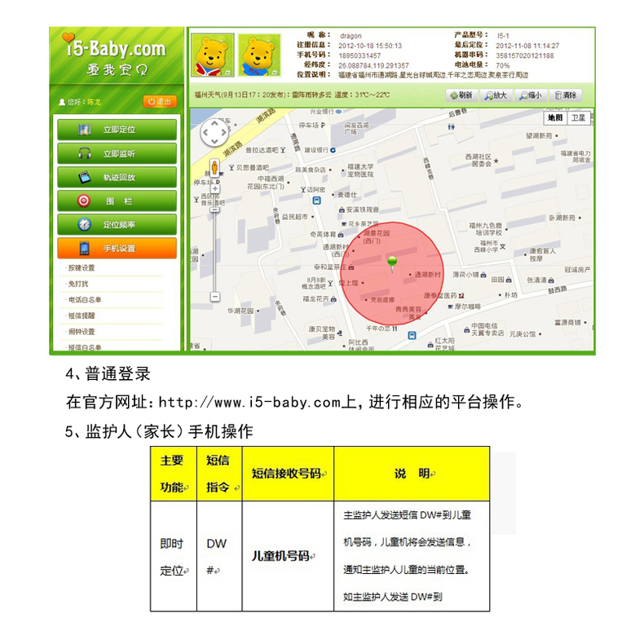Click the http://www.i5-baby.com URL
Viewport: 644px width, 644px height.
(x=249, y=402)
